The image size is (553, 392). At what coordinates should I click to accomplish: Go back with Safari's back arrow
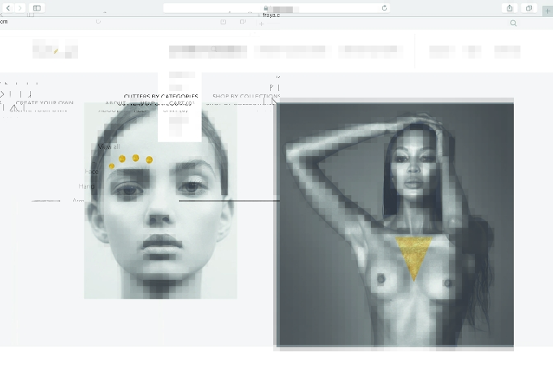click(x=8, y=8)
